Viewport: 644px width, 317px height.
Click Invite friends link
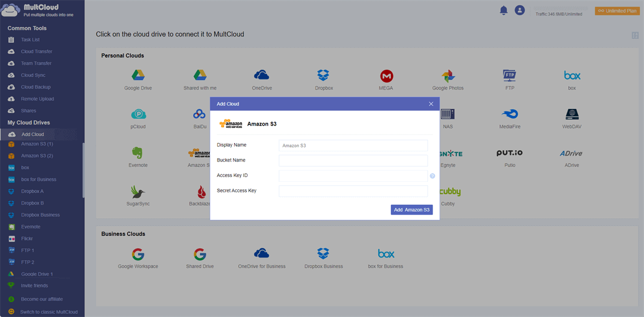point(34,286)
